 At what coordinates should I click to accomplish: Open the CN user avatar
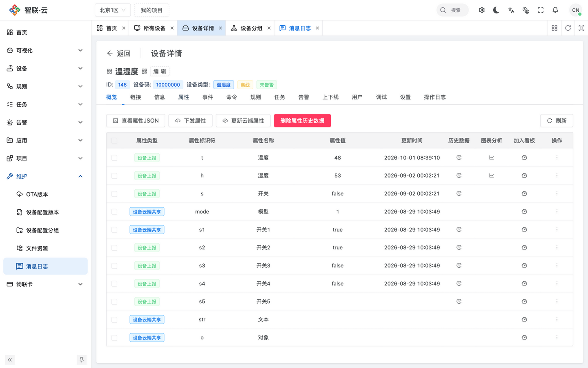(x=576, y=10)
